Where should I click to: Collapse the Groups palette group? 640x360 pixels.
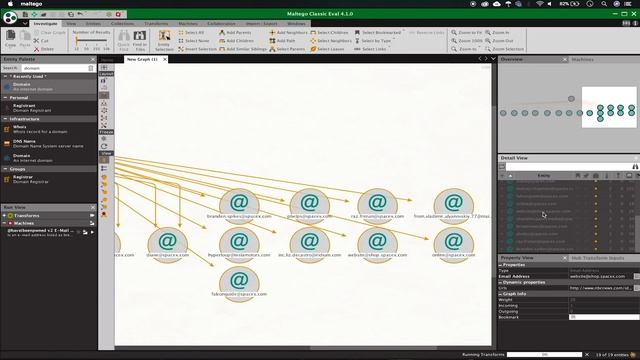(5, 169)
